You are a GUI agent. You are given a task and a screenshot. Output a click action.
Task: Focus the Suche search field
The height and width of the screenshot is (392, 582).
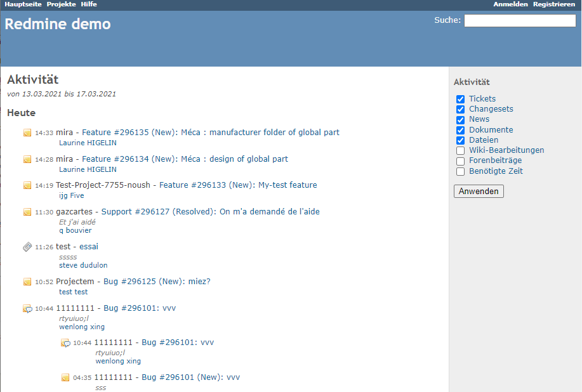(520, 20)
